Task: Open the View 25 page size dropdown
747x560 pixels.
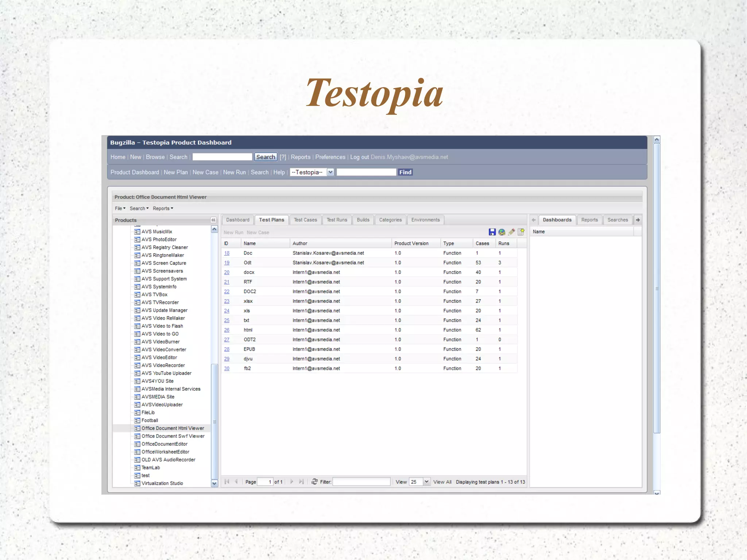Action: pos(426,482)
